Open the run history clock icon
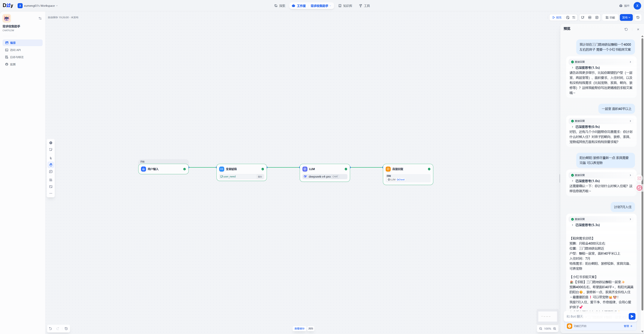The image size is (644, 334). (568, 17)
